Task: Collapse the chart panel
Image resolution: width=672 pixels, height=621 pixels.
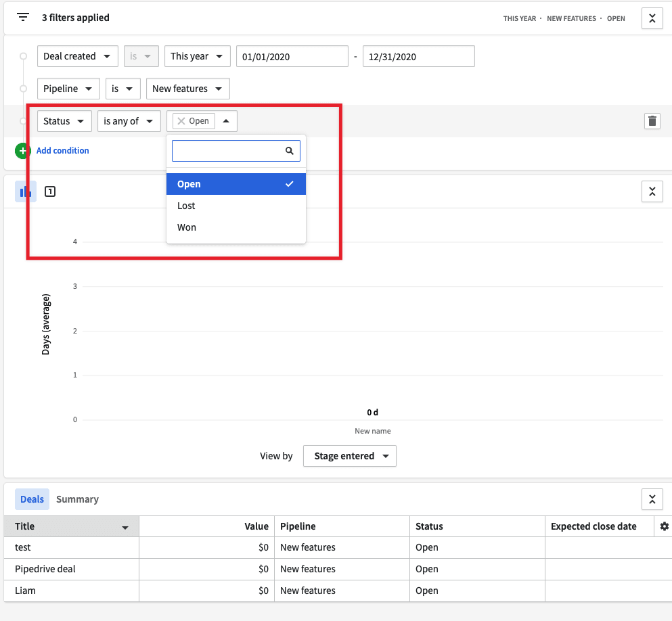Action: [652, 191]
